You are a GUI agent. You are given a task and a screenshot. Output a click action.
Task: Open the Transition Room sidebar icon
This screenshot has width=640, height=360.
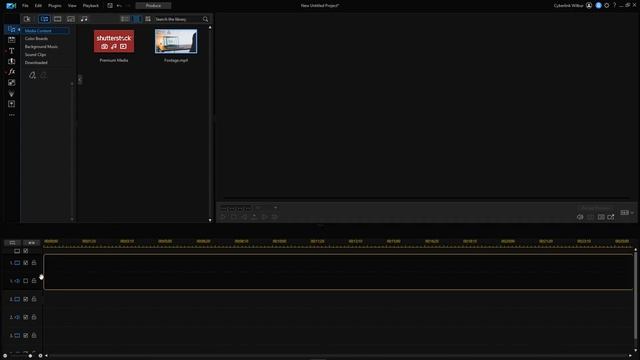point(11,61)
